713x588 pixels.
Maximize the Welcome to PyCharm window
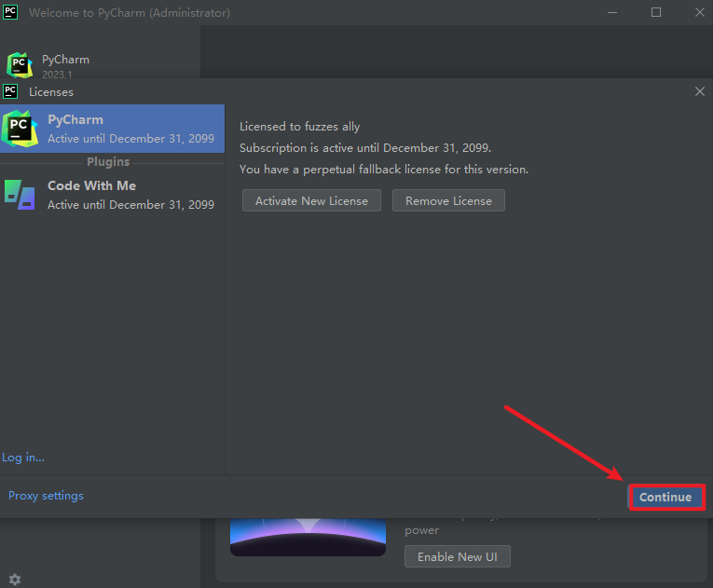pos(656,12)
